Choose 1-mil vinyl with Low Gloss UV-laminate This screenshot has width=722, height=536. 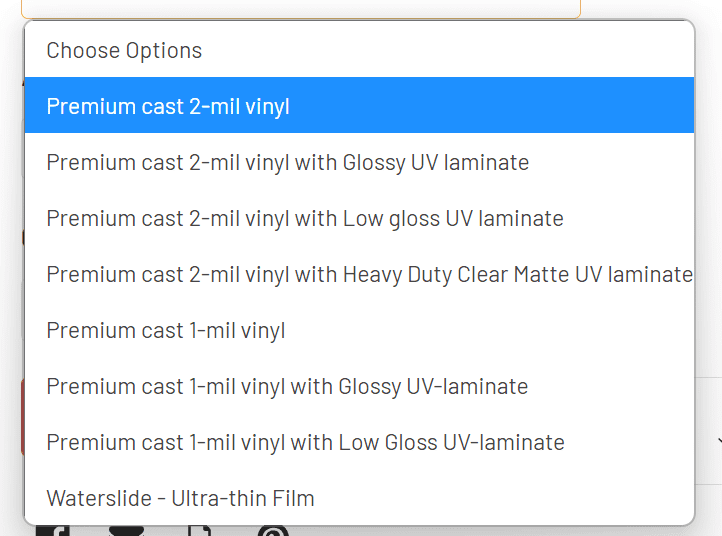[305, 442]
